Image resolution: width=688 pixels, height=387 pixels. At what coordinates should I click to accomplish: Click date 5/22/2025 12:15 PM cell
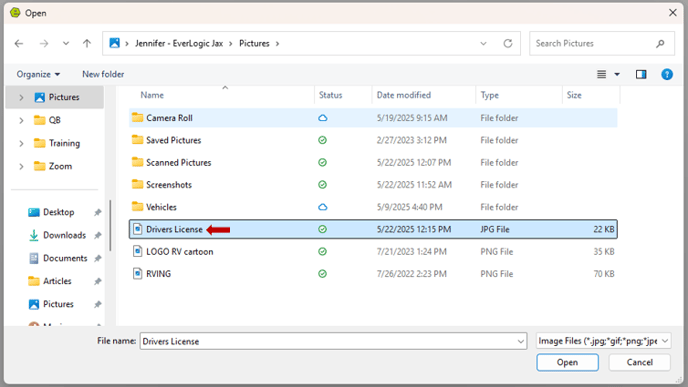(x=414, y=229)
